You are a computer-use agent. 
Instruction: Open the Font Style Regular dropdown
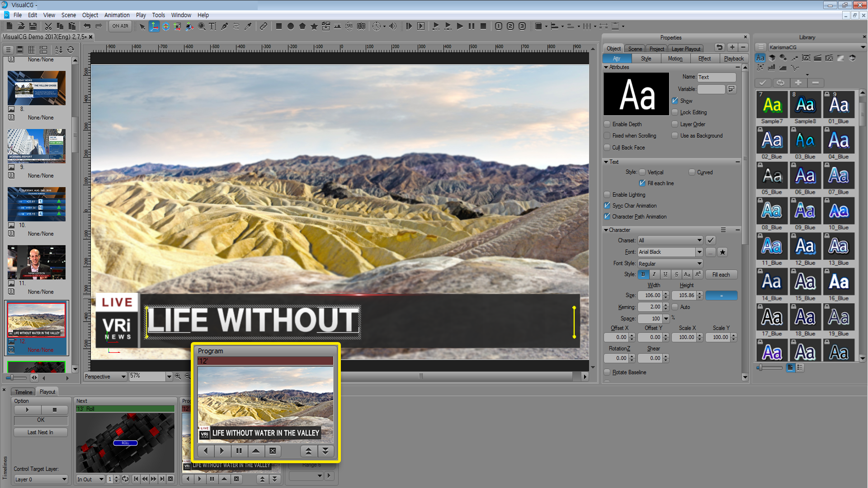[x=670, y=263]
